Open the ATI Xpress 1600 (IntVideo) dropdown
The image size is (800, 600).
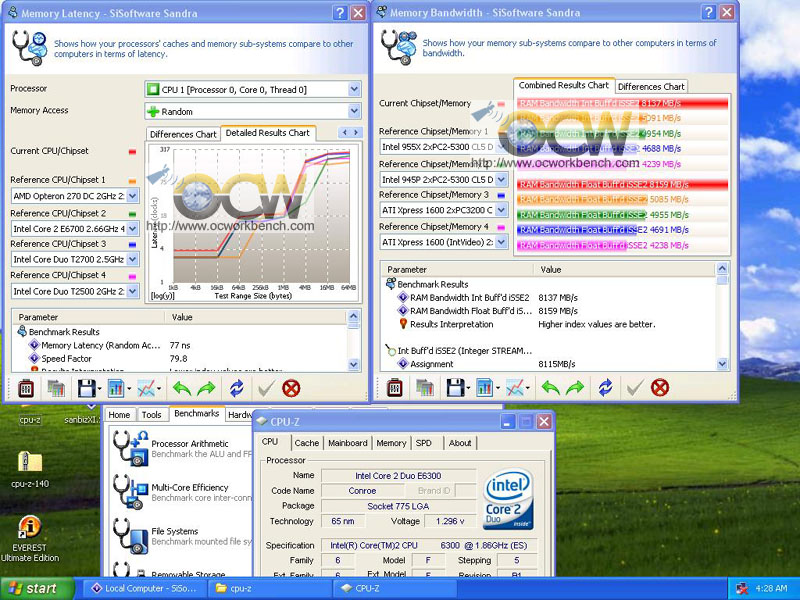(501, 242)
